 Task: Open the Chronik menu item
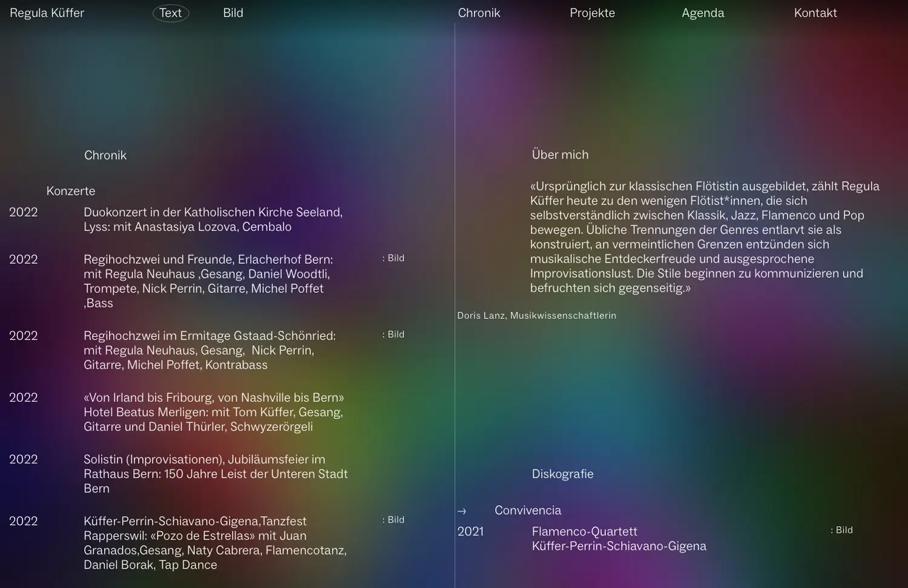(x=479, y=13)
